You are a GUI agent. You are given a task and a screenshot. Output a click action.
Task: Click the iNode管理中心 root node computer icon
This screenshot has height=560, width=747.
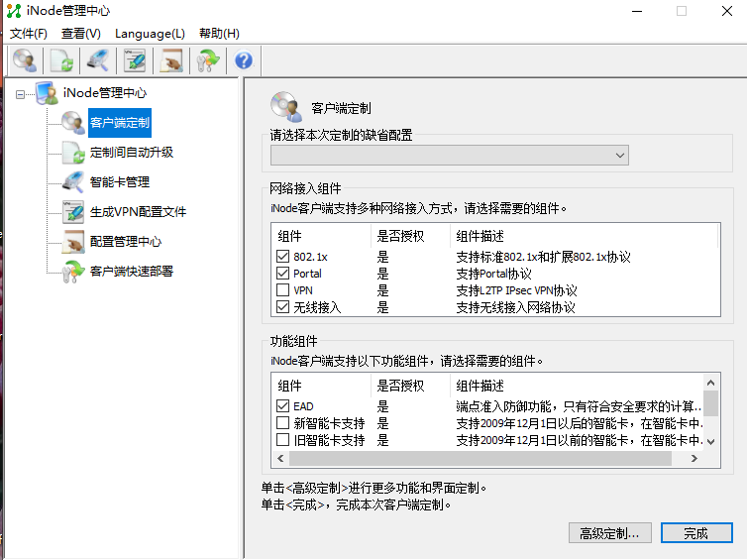(47, 93)
